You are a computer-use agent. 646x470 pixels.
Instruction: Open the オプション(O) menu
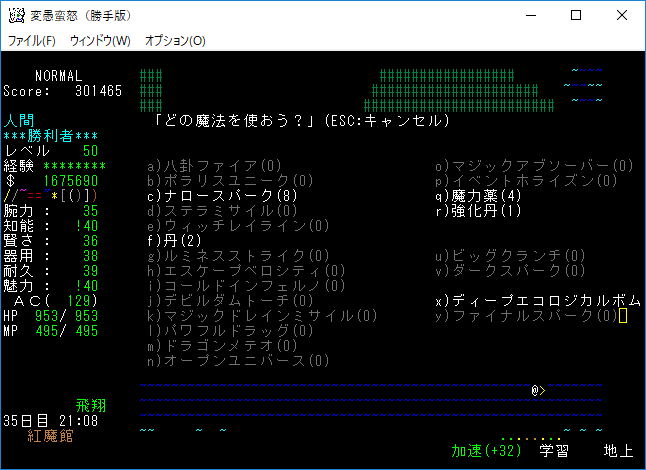[175, 41]
